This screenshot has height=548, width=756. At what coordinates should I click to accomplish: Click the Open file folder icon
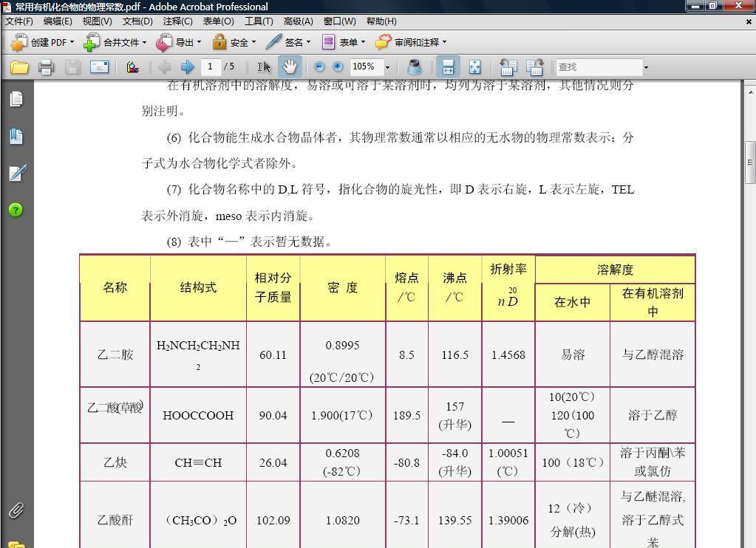tap(19, 67)
